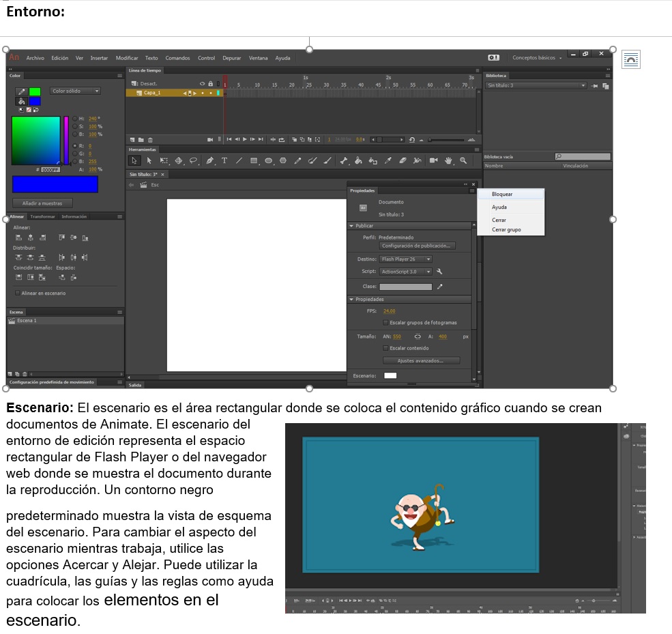
Task: Open the Conceptos básicos workspace dropdown
Action: (537, 58)
